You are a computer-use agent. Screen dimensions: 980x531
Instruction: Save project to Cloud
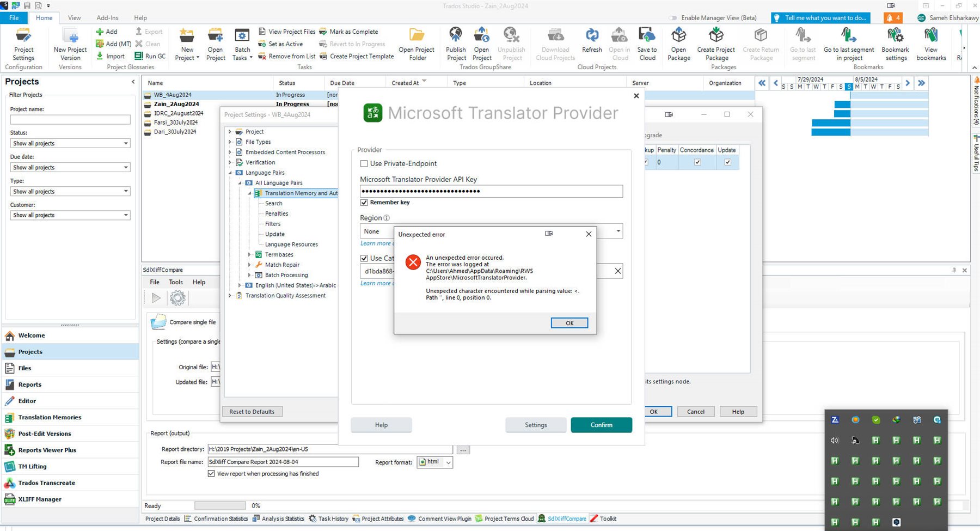[647, 45]
